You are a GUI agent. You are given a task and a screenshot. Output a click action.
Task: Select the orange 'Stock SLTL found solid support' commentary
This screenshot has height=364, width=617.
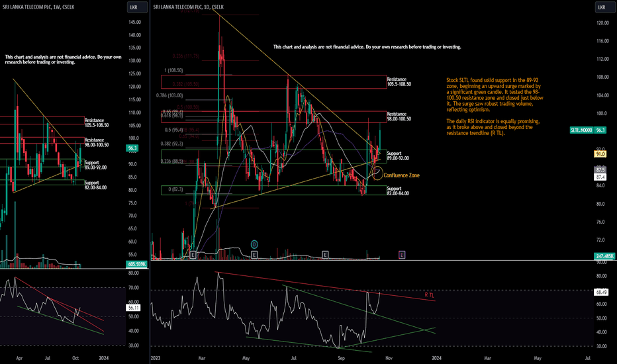click(495, 95)
